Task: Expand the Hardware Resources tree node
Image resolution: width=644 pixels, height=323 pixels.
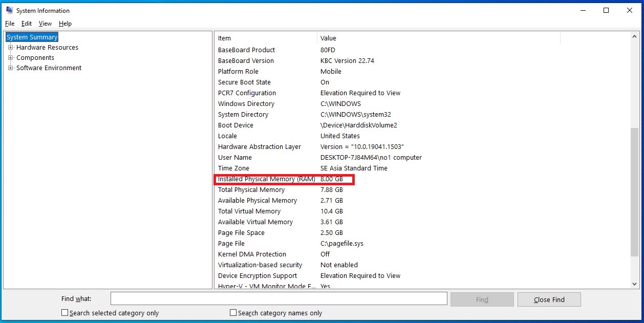Action: coord(10,48)
